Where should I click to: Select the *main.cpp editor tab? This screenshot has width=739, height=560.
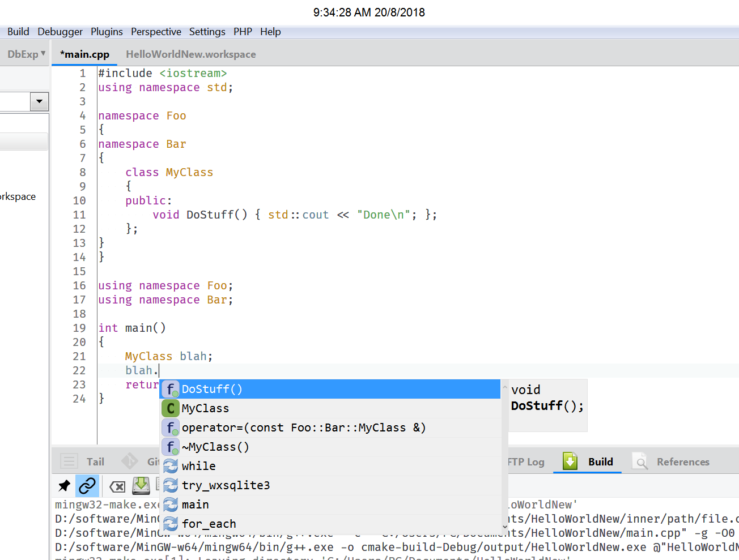tap(84, 54)
